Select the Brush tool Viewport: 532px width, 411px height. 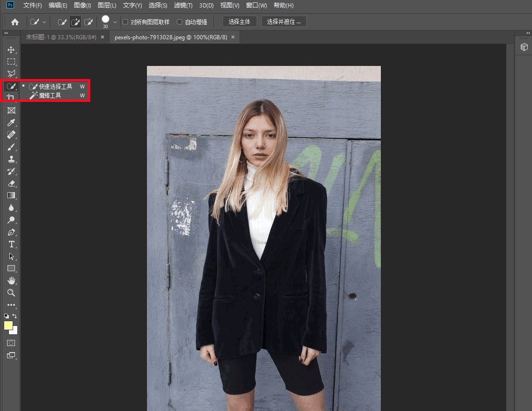pos(11,147)
